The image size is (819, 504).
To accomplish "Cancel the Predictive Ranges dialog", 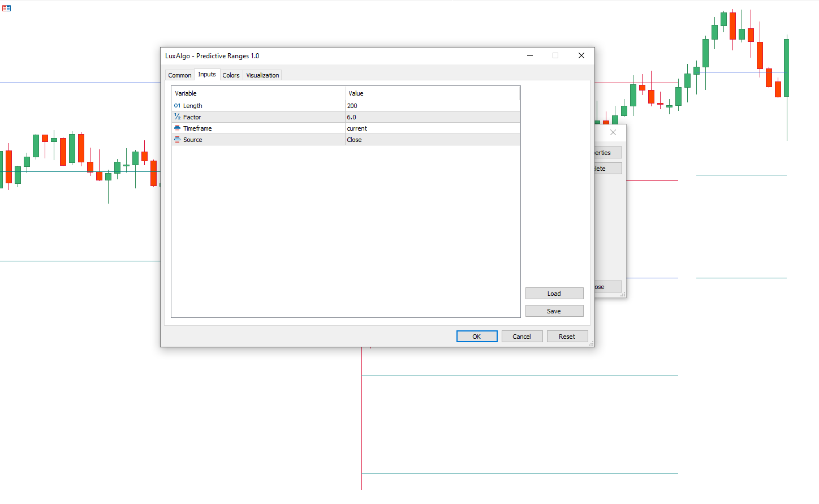I will 521,337.
